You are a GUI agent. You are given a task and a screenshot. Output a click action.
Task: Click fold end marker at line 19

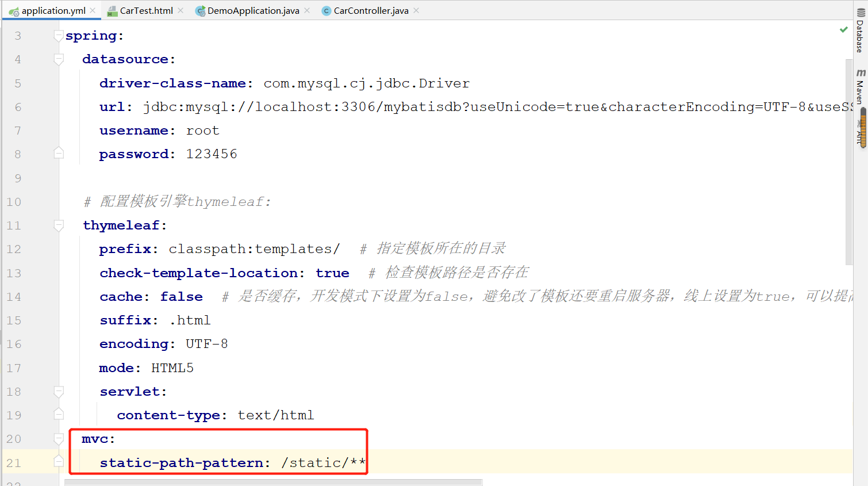pos(58,415)
